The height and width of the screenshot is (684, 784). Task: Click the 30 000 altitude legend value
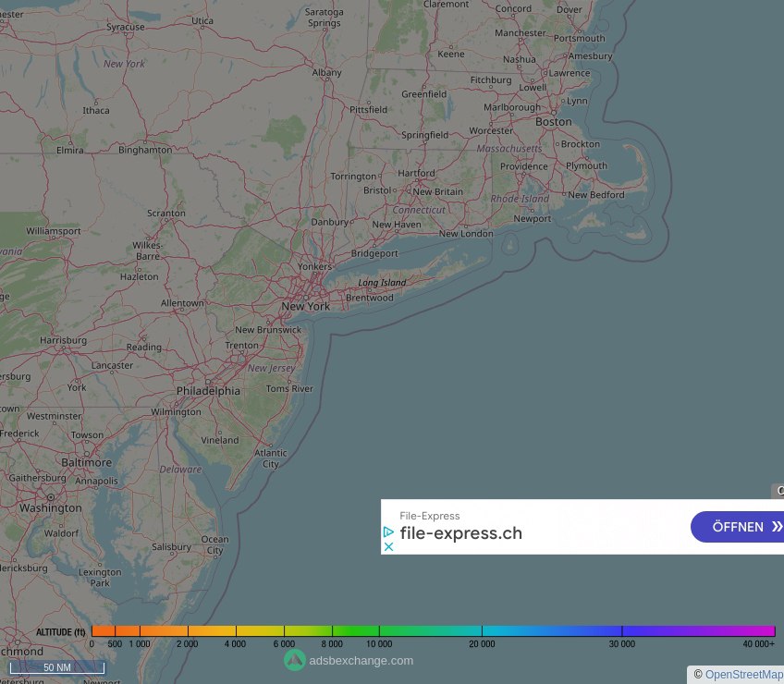coord(621,644)
